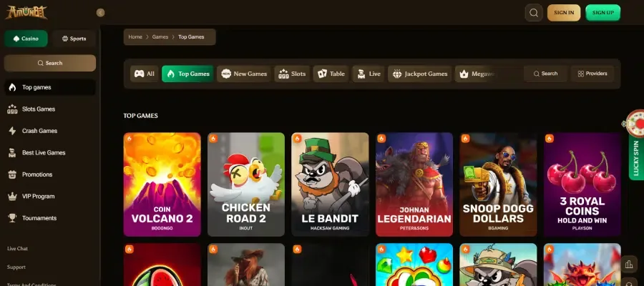Click the Crash Games lightning icon

pyautogui.click(x=12, y=131)
